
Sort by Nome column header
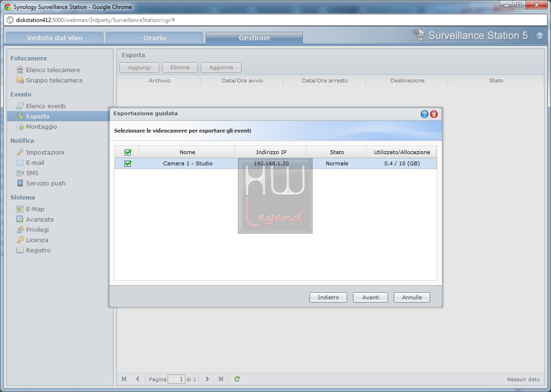tap(187, 152)
